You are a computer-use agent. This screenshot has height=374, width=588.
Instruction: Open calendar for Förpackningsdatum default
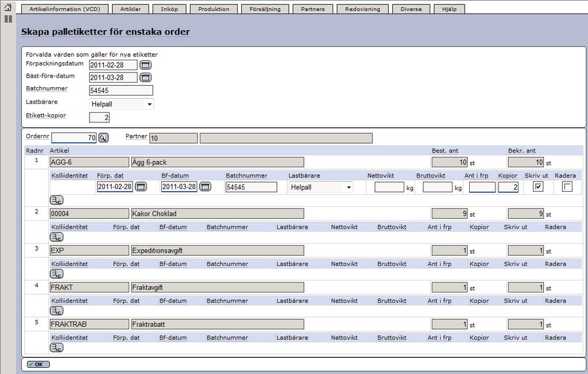pos(145,65)
